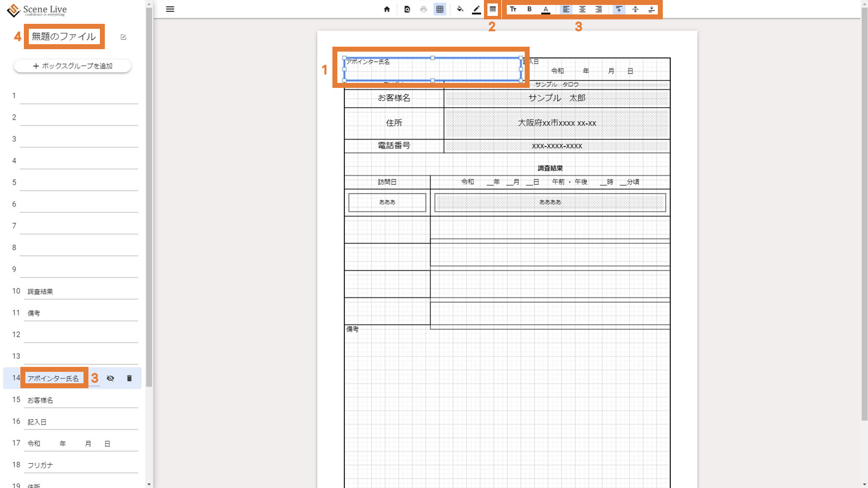This screenshot has width=868, height=488.
Task: Toggle bold text formatting
Action: point(530,9)
